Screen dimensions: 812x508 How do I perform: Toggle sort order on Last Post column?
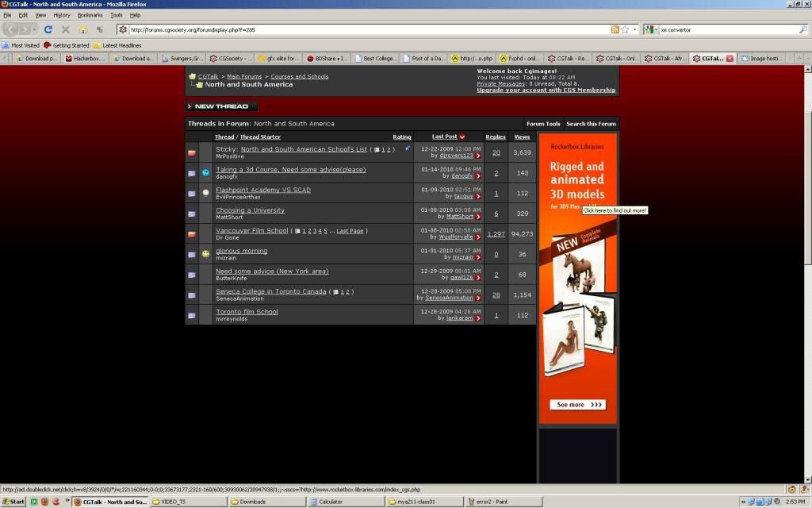click(x=462, y=137)
